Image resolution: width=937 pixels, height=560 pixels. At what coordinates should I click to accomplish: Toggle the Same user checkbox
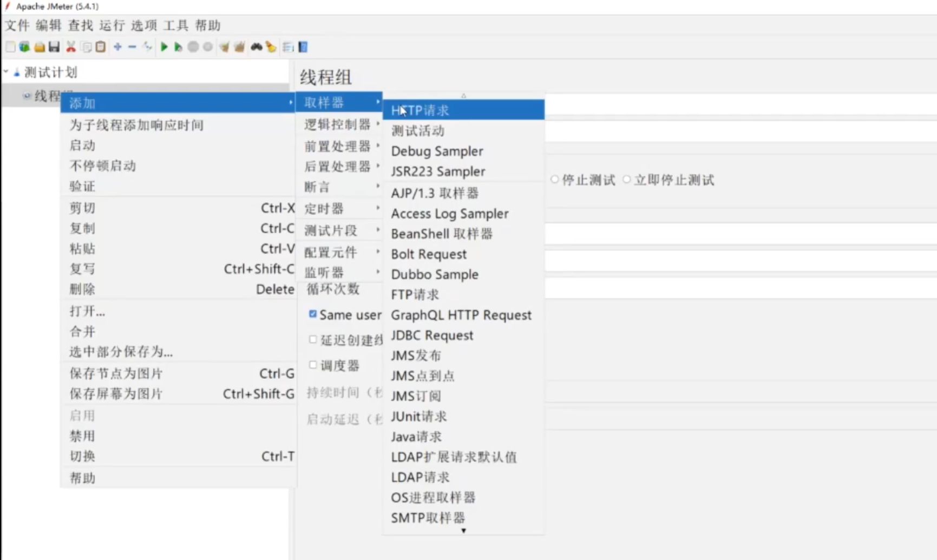click(313, 314)
